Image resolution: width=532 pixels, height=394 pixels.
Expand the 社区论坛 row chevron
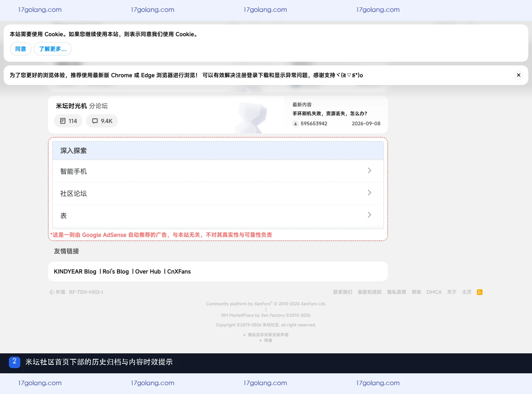[369, 193]
